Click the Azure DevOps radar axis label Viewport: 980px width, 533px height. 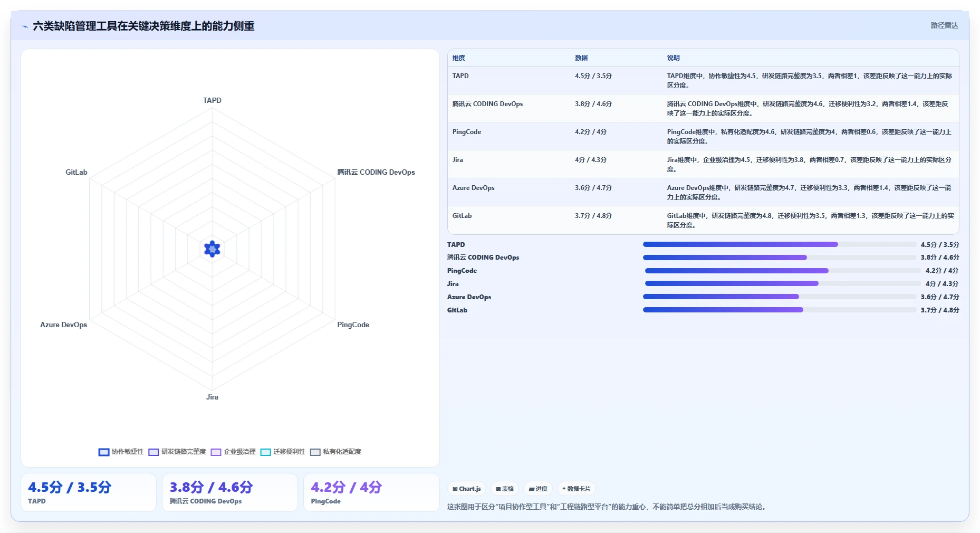click(64, 325)
